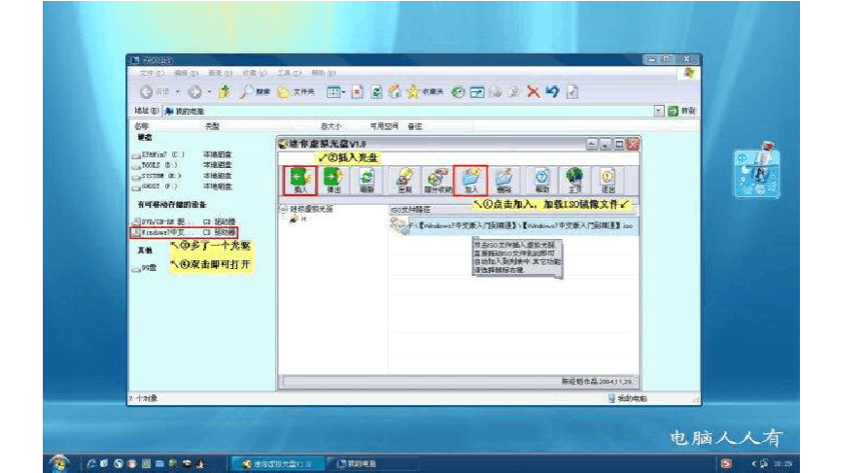Click the 转到 Go button beside address bar
Viewport: 868px width, 473px height.
coord(681,111)
